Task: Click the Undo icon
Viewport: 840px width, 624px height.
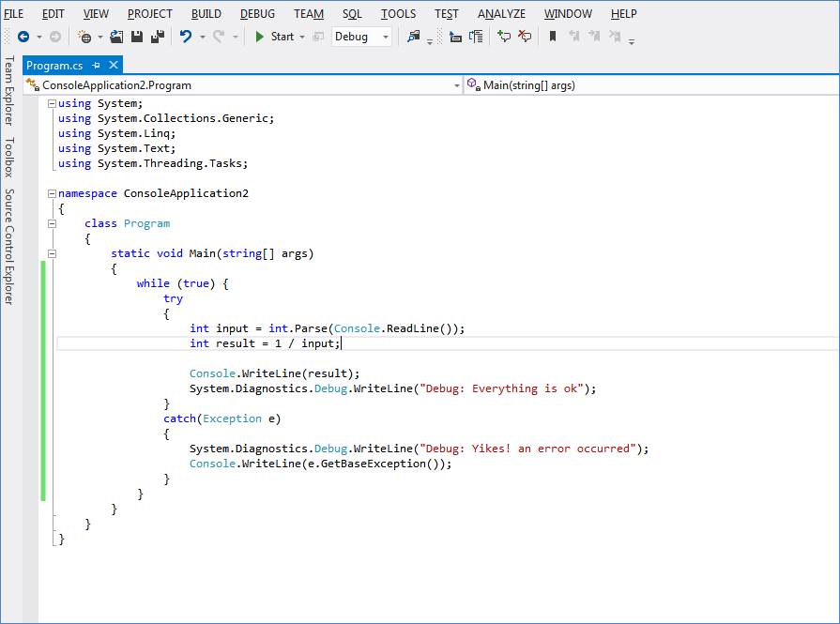Action: (185, 37)
